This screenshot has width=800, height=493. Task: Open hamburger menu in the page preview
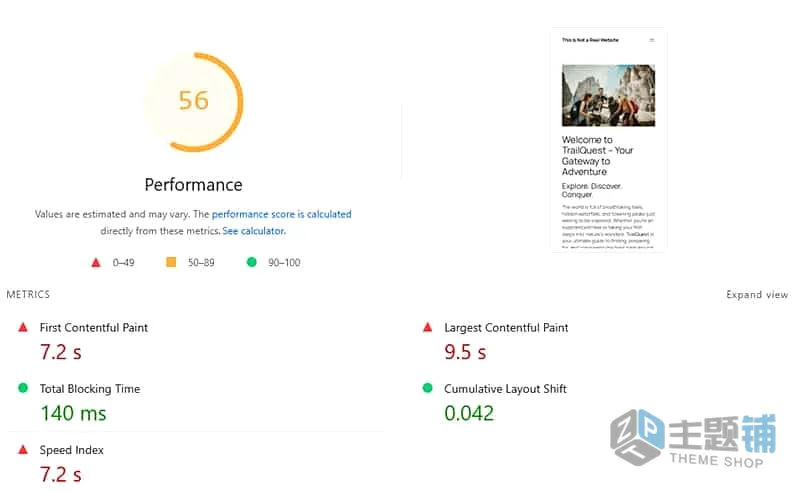pos(652,40)
